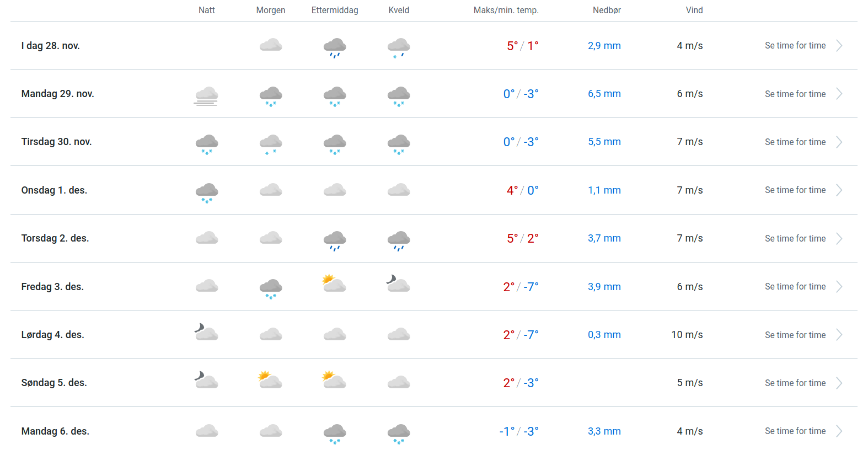Screen dimensions: 868x455
Task: Open "Se time for time" for Mandag 6. des.
Action: point(795,431)
